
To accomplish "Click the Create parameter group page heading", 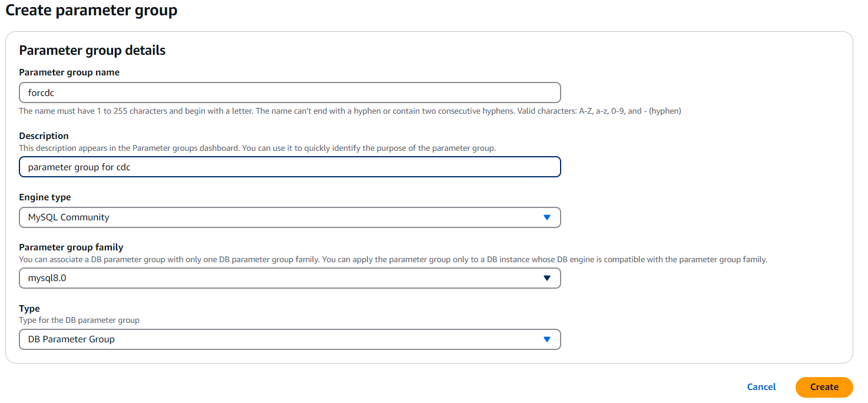I will [91, 10].
